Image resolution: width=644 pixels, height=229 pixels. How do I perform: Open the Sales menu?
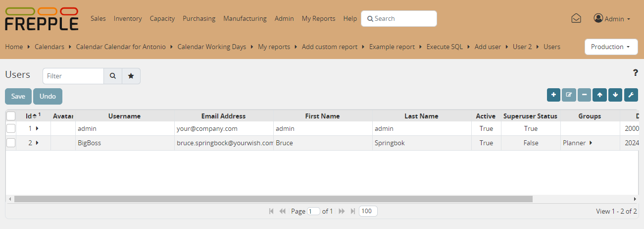coord(98,18)
